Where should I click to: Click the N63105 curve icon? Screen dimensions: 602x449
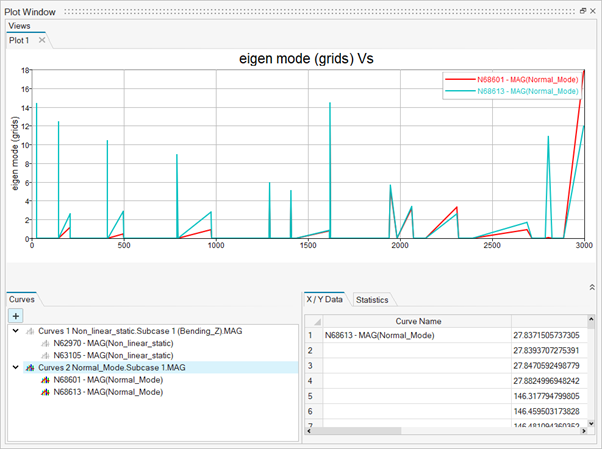point(45,355)
